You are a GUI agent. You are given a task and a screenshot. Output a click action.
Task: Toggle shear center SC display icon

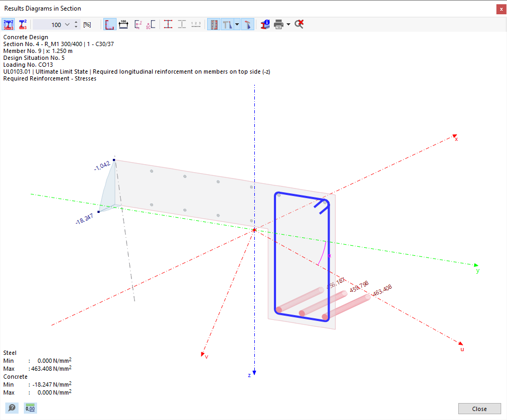[x=150, y=24]
